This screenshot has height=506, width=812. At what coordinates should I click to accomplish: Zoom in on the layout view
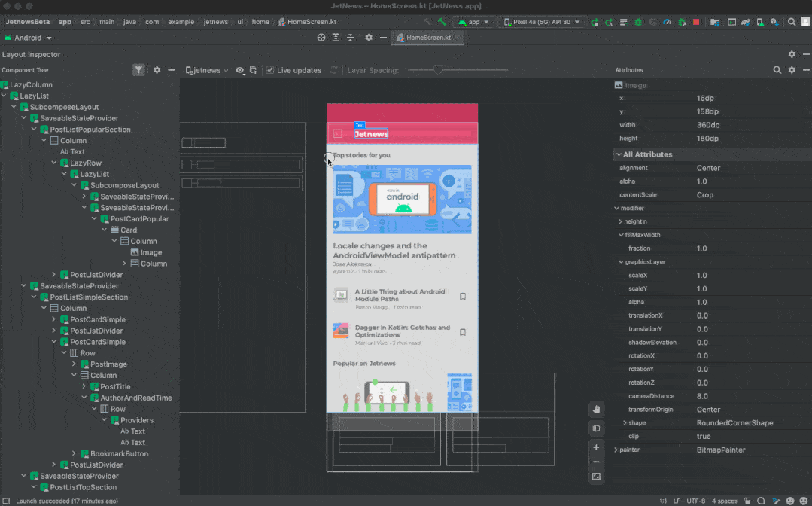[x=596, y=447]
